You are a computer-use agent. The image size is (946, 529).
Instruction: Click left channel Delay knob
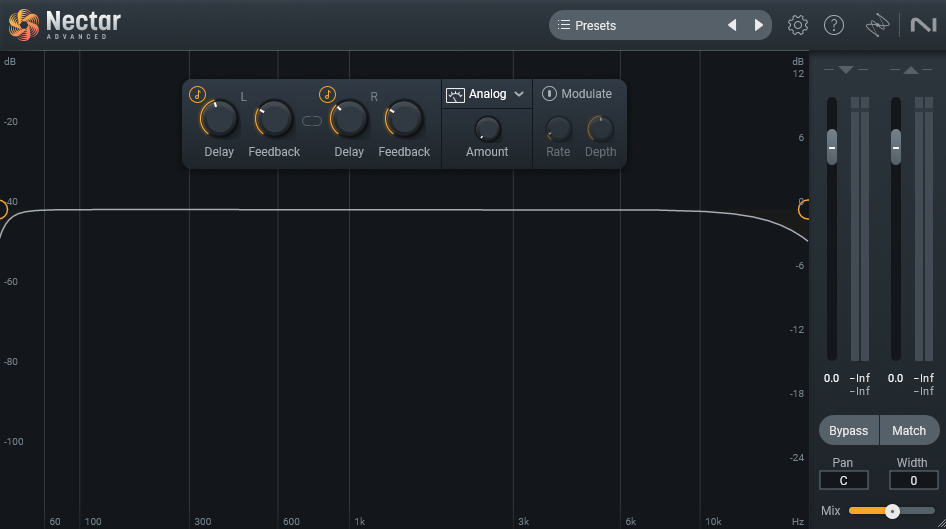point(219,119)
